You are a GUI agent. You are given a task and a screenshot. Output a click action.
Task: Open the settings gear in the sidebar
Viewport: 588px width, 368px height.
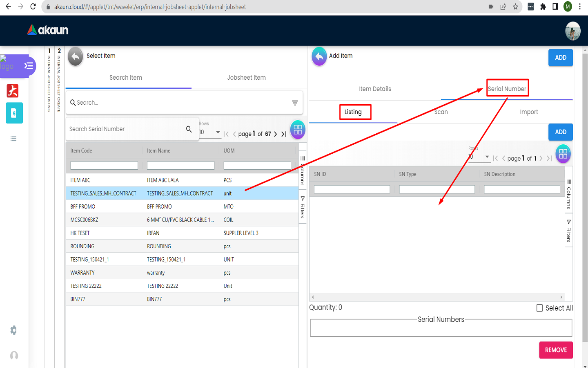pyautogui.click(x=13, y=330)
